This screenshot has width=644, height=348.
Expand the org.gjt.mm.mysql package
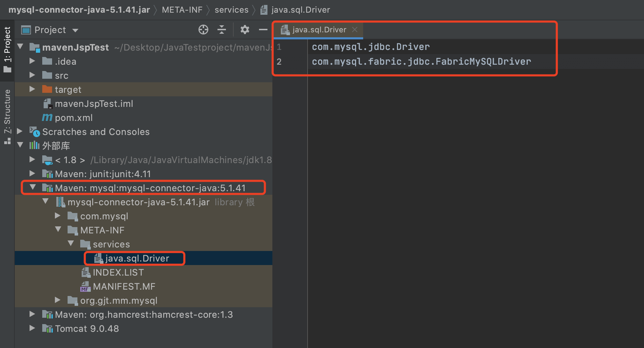(x=58, y=300)
